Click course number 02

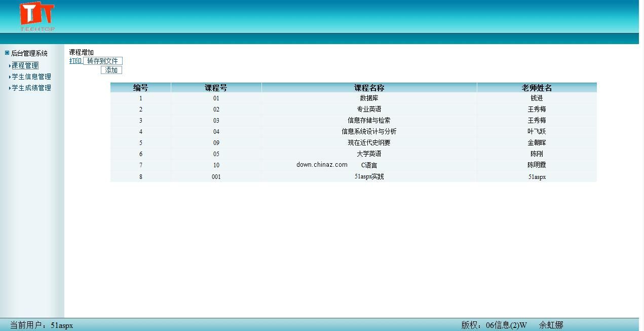[216, 109]
